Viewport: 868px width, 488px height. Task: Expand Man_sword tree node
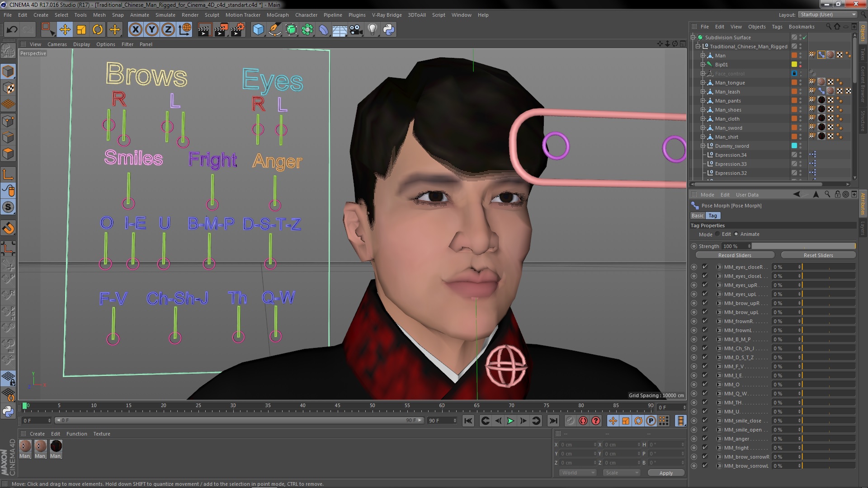[x=703, y=128]
